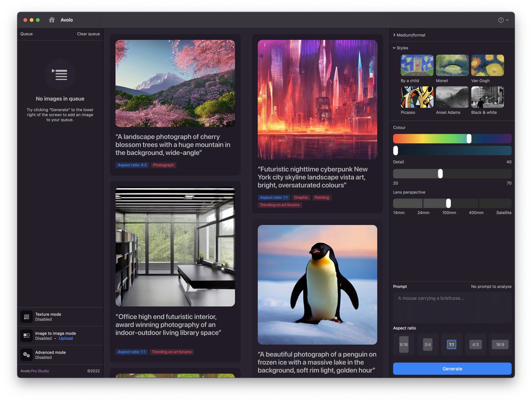Open the cherry blossom mountain image
The width and height of the screenshot is (532, 401).
point(175,83)
